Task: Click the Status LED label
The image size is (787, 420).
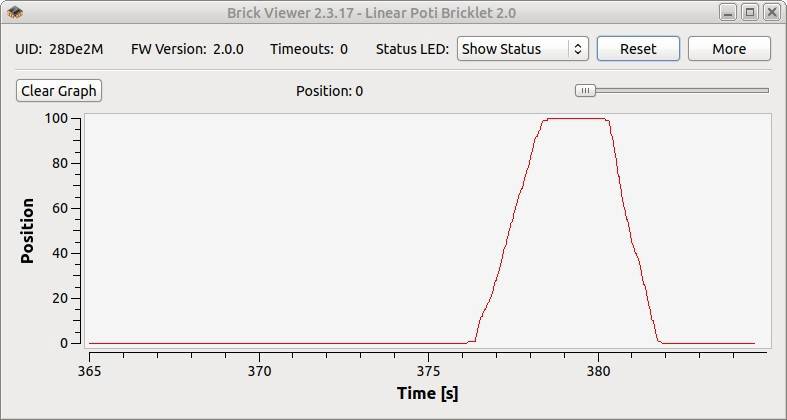Action: tap(412, 49)
